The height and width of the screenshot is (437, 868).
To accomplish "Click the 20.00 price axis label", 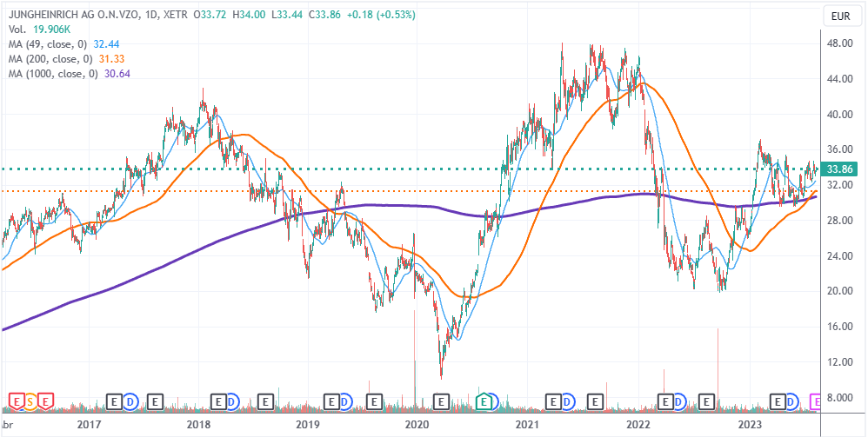I will tap(839, 292).
